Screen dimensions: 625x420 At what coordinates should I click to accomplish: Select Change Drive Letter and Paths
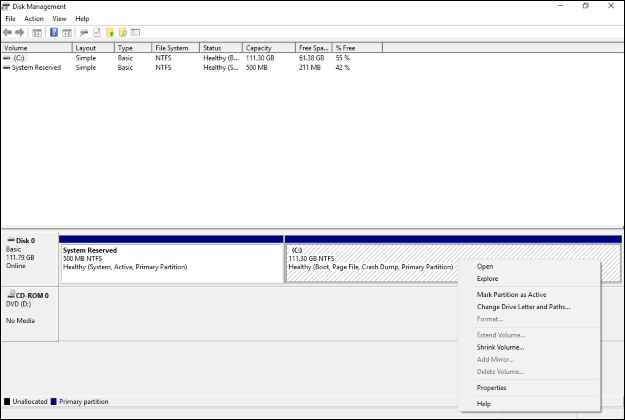click(x=529, y=307)
